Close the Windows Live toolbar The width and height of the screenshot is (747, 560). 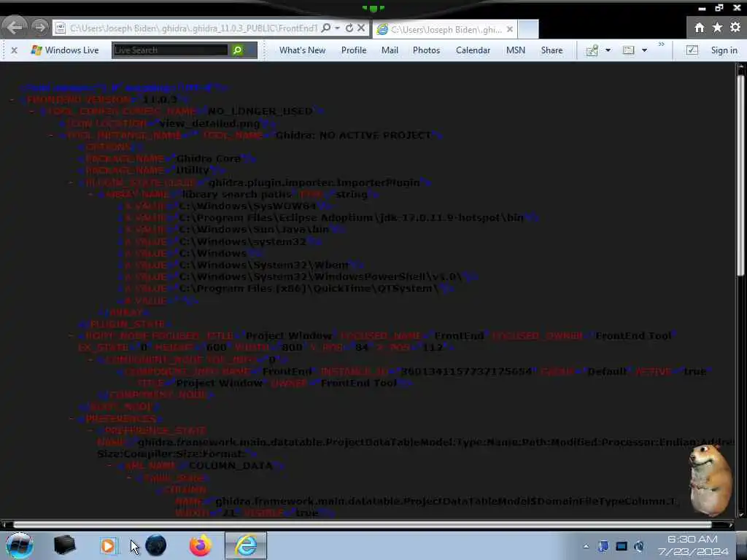click(15, 50)
